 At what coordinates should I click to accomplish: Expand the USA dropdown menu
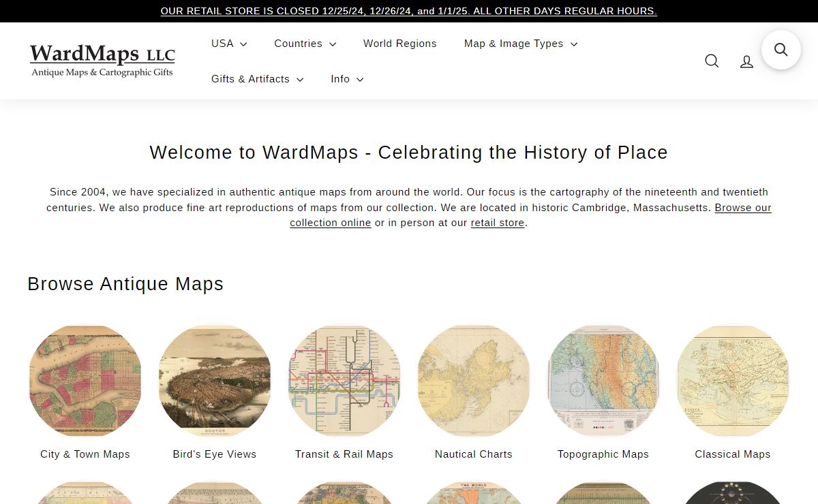click(x=229, y=44)
